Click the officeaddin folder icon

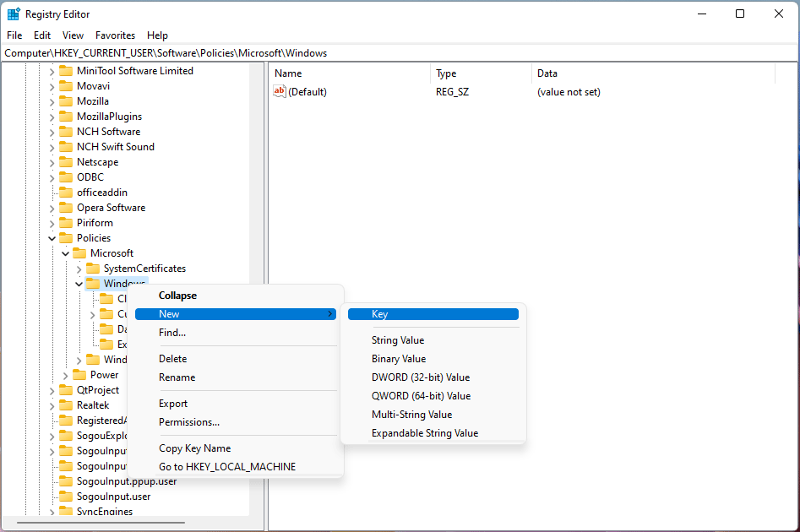point(66,193)
